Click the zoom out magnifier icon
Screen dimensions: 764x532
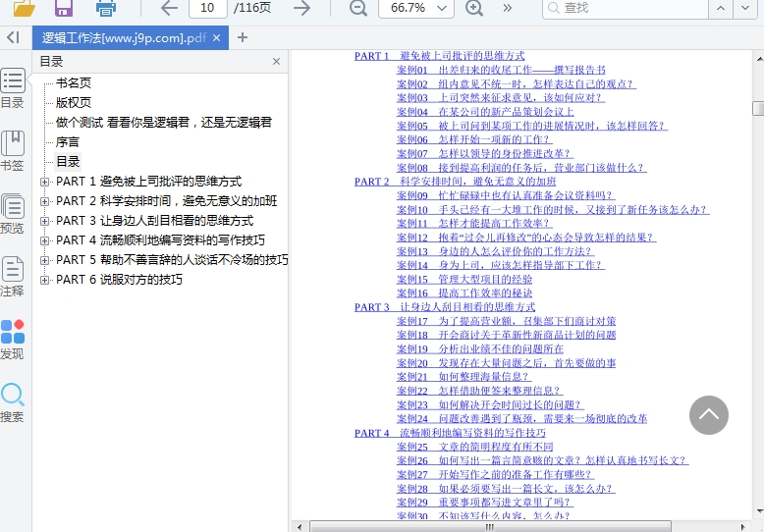[358, 8]
